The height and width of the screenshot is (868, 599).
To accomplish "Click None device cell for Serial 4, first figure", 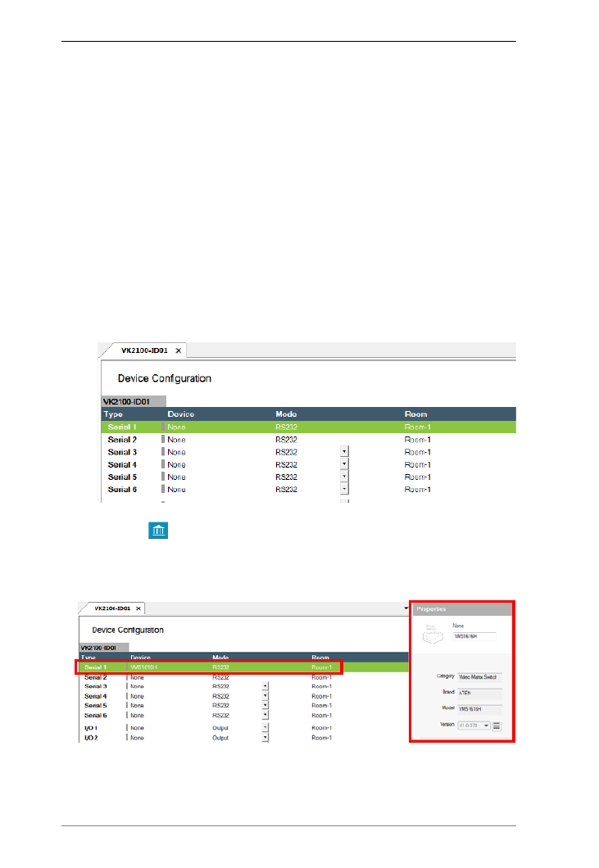I will coord(176,464).
